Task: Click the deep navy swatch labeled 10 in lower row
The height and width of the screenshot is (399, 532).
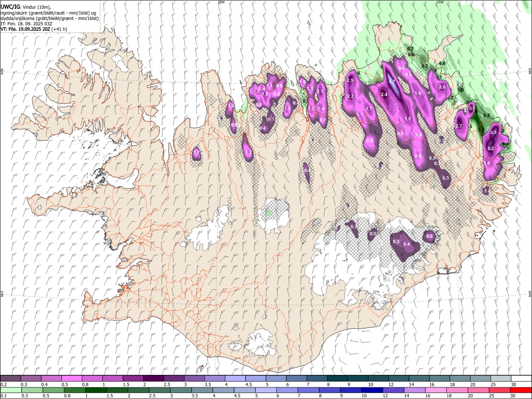Action: (372, 390)
